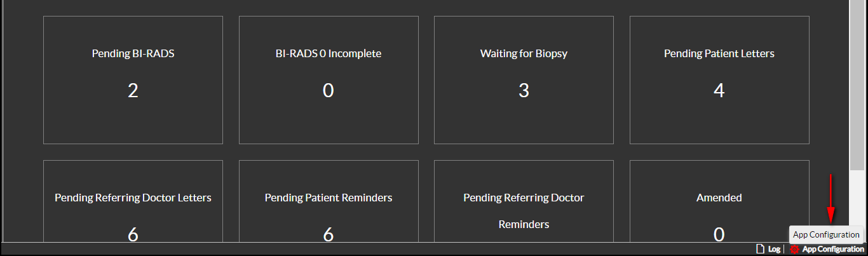
Task: Select the Pending Patient Letters tile
Action: [x=719, y=80]
